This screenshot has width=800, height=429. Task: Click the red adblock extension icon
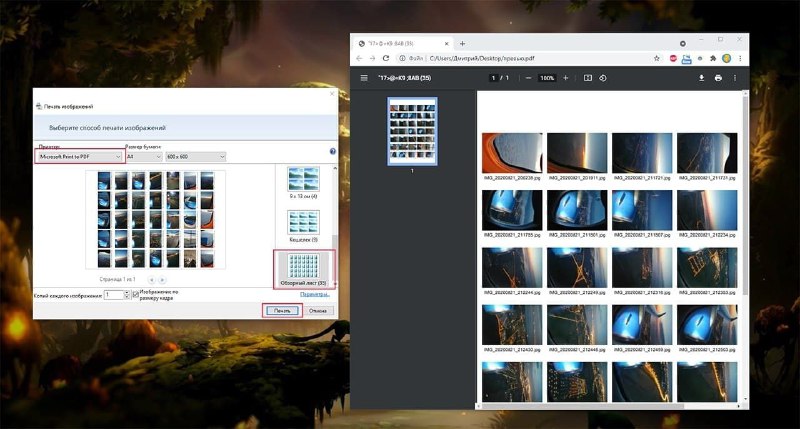click(x=673, y=58)
